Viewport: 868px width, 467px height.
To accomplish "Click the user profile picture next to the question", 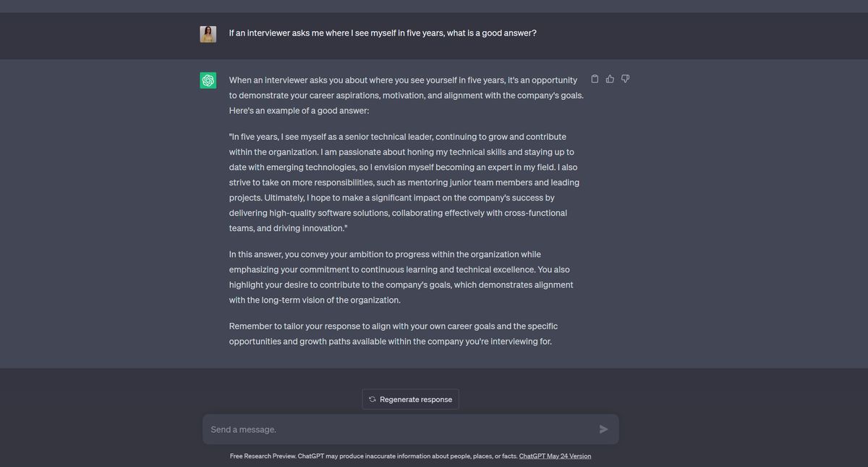I will click(208, 33).
